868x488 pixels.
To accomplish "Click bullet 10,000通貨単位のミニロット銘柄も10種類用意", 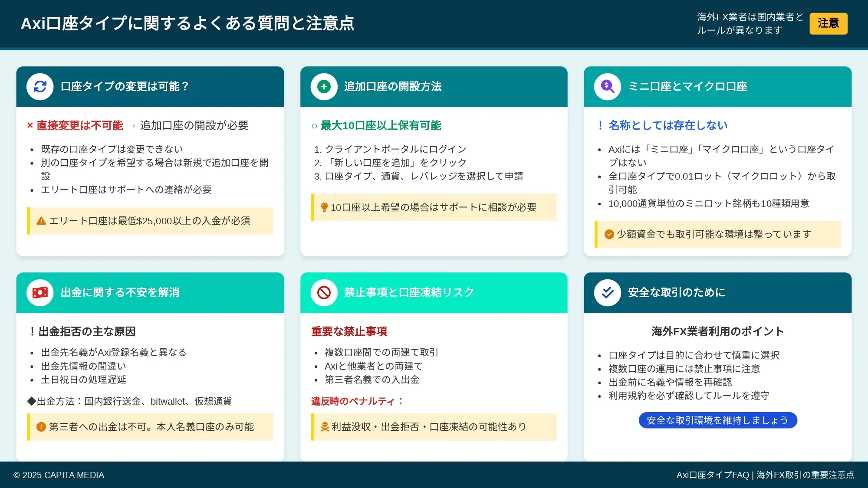I will (x=709, y=203).
